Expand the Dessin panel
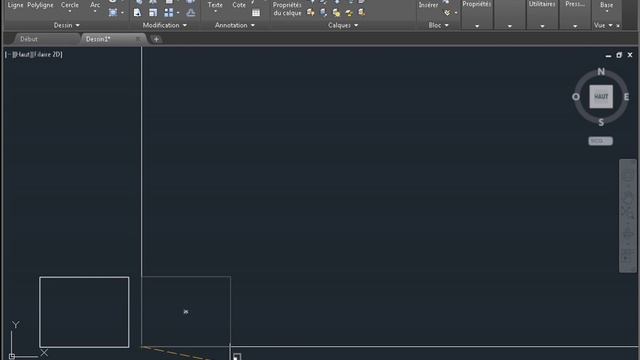Image resolution: width=640 pixels, height=360 pixels. point(67,25)
